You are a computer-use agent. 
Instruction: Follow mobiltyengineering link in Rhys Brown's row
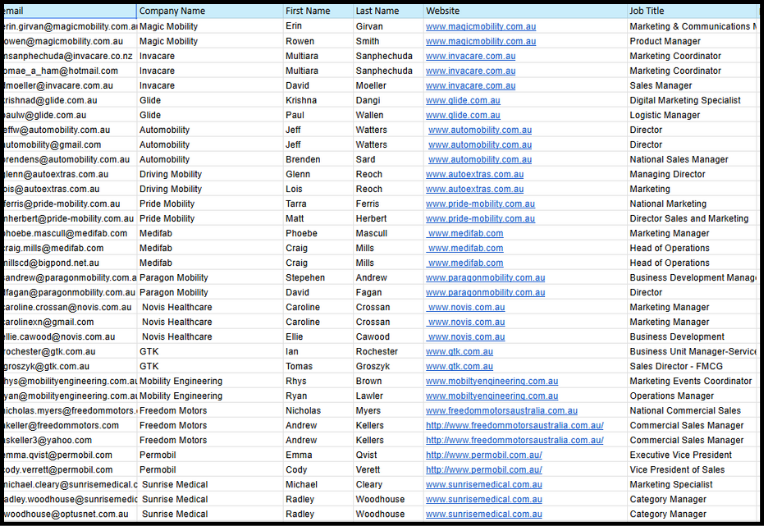pyautogui.click(x=492, y=381)
